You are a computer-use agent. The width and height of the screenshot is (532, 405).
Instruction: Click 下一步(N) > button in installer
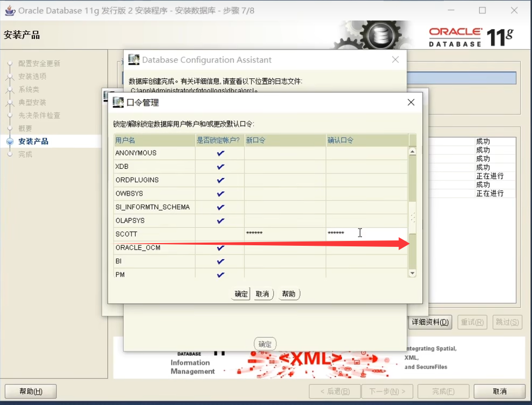coord(387,391)
